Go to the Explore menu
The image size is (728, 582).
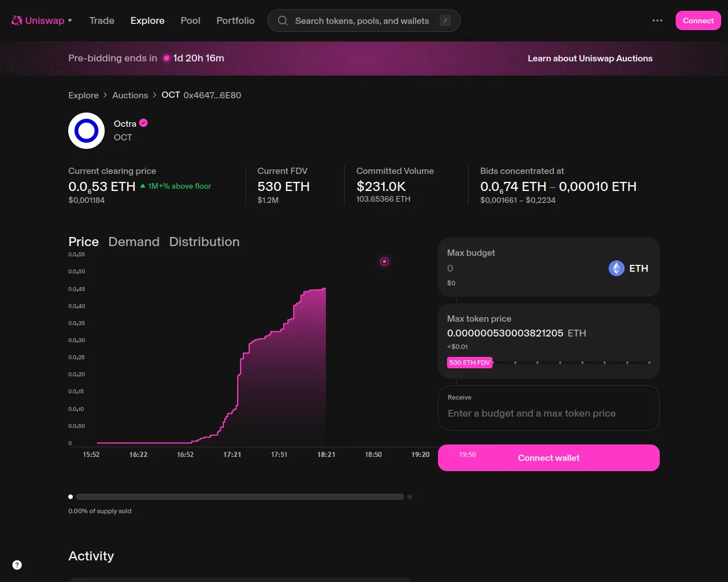[147, 20]
